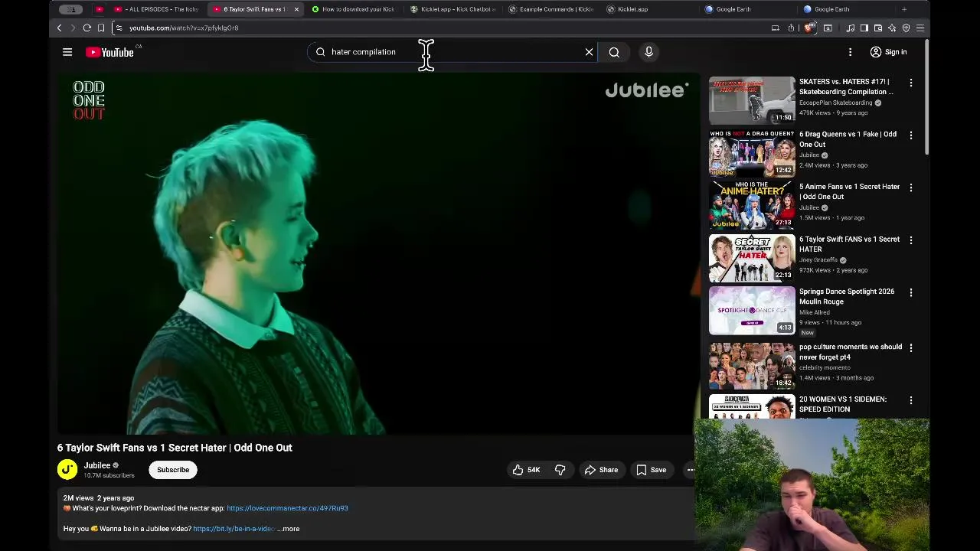Open Jubilee channel avatar icon
This screenshot has width=980, height=551.
coord(67,469)
